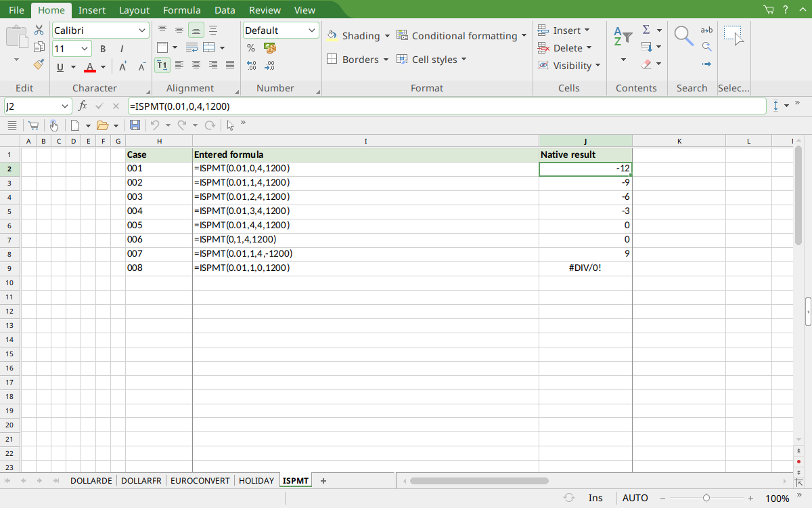Viewport: 812px width, 508px height.
Task: Expand the Shading dropdown
Action: [387, 36]
